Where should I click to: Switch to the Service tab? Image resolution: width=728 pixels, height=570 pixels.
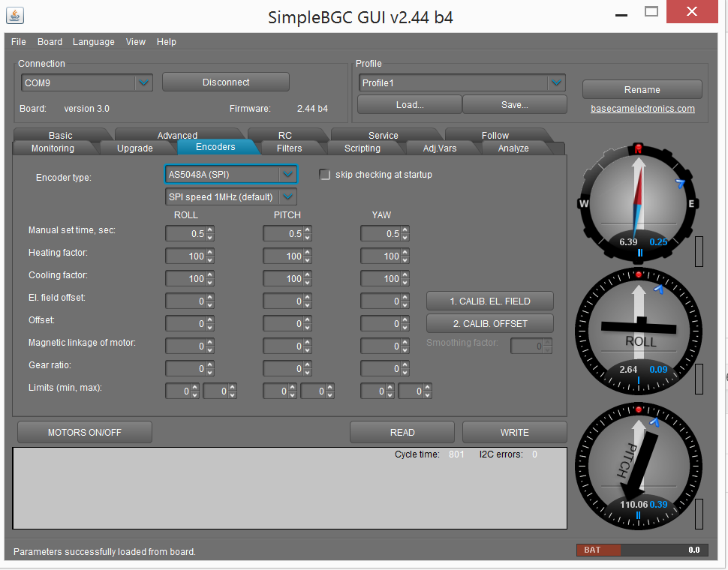(383, 135)
